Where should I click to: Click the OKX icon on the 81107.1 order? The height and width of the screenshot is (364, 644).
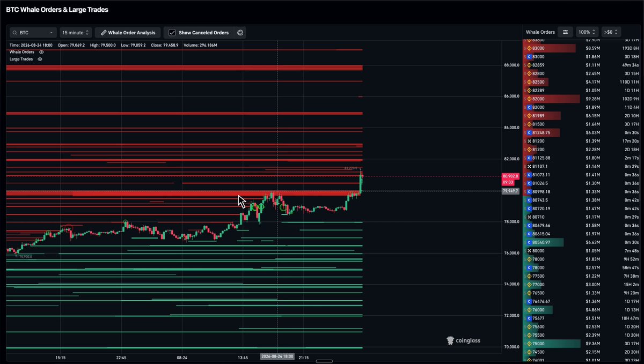(530, 166)
